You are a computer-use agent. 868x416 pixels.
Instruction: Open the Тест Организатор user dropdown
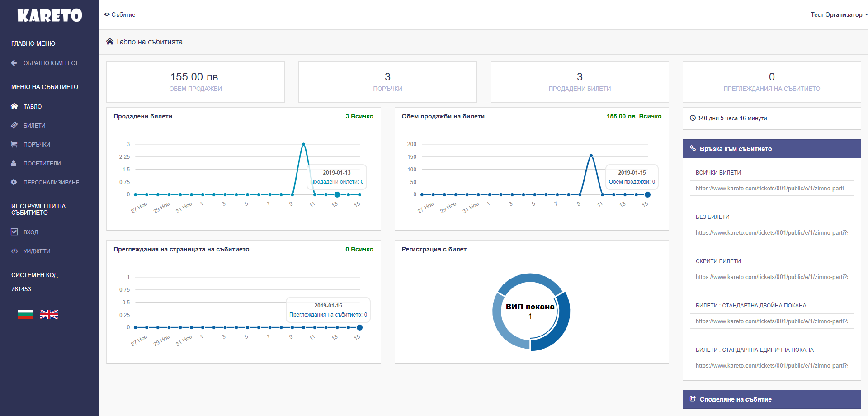coord(839,14)
